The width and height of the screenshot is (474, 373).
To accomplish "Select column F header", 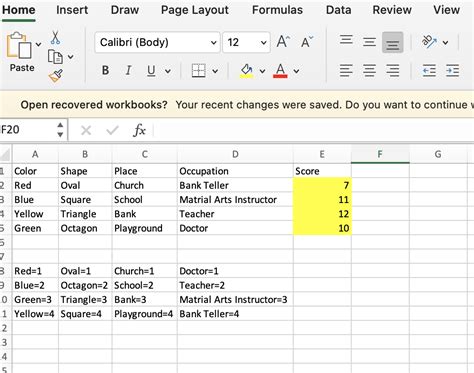I will (380, 154).
